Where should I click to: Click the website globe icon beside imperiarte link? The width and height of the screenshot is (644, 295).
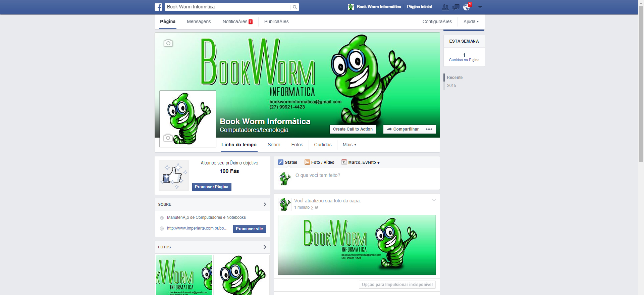pyautogui.click(x=162, y=229)
